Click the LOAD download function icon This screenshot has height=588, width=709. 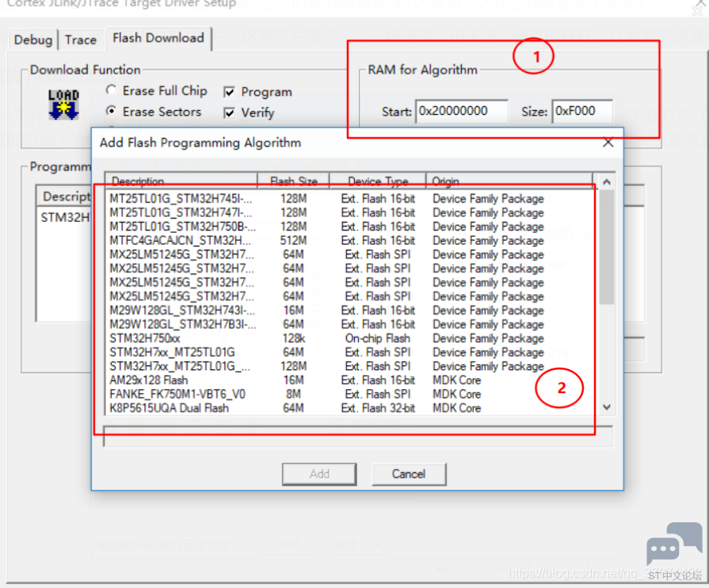[x=63, y=105]
